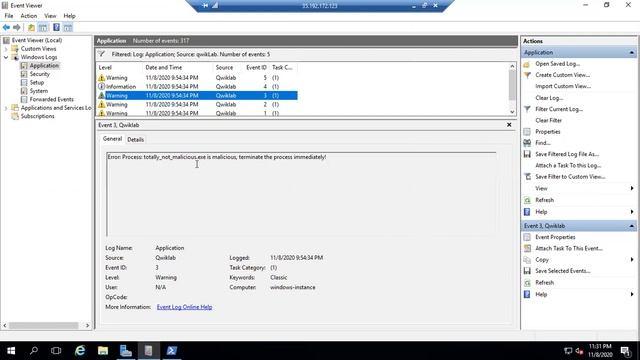Viewport: 640px width, 360px height.
Task: Click tree pane horizontal scrollbar right arrow
Action: pyautogui.click(x=87, y=326)
